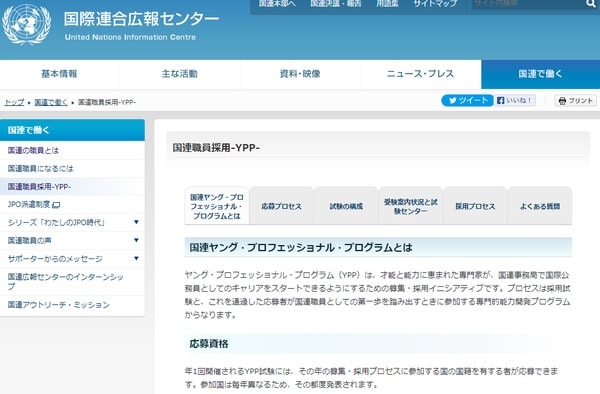Viewport: 600px width, 394px height.
Task: Switch to the 試験の構成 tab
Action: pyautogui.click(x=346, y=206)
